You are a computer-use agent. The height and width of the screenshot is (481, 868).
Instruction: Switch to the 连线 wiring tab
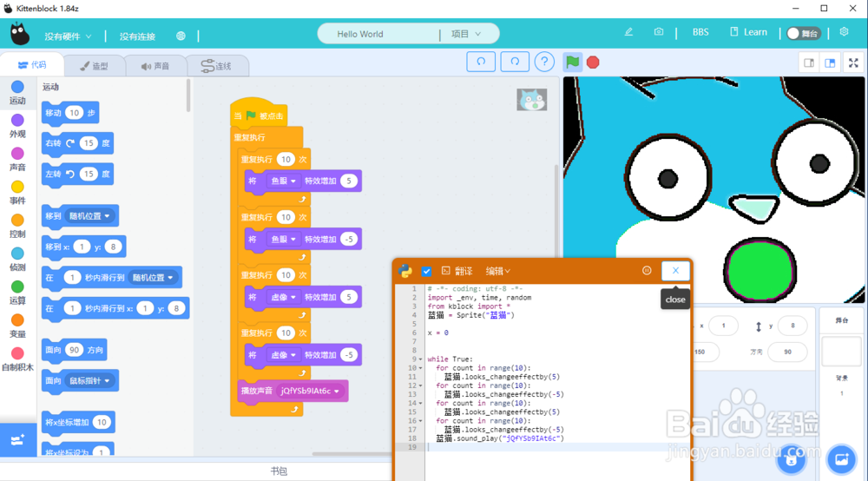216,66
